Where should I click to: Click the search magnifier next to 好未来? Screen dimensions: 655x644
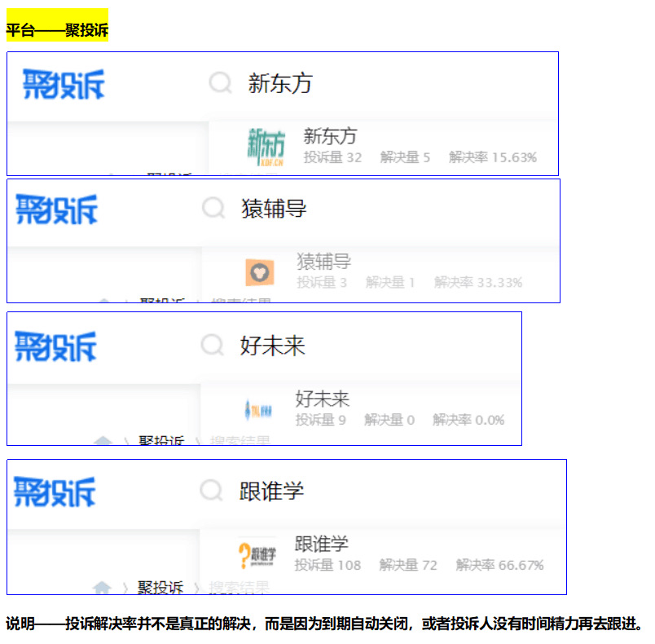pyautogui.click(x=212, y=345)
